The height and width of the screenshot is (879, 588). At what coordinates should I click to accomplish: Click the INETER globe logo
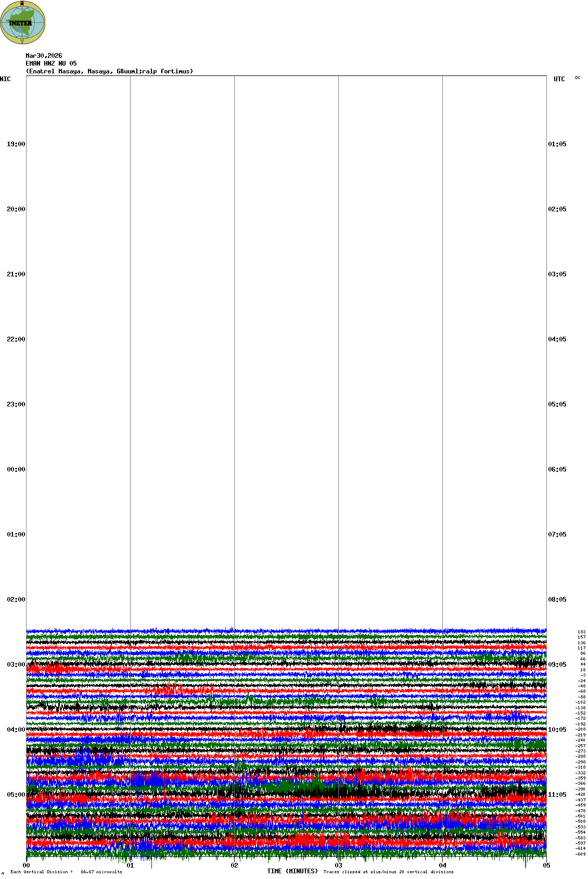(23, 22)
